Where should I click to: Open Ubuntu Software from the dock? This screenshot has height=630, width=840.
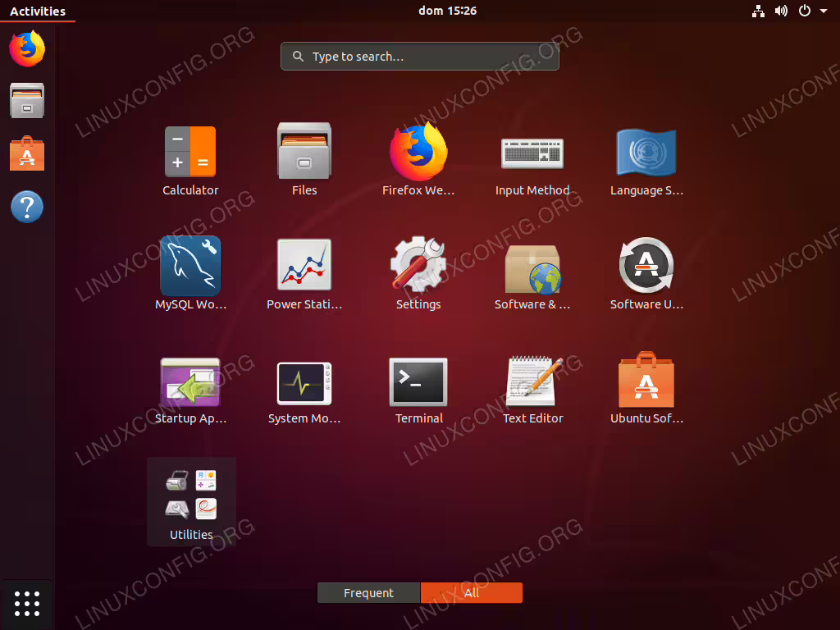click(27, 153)
